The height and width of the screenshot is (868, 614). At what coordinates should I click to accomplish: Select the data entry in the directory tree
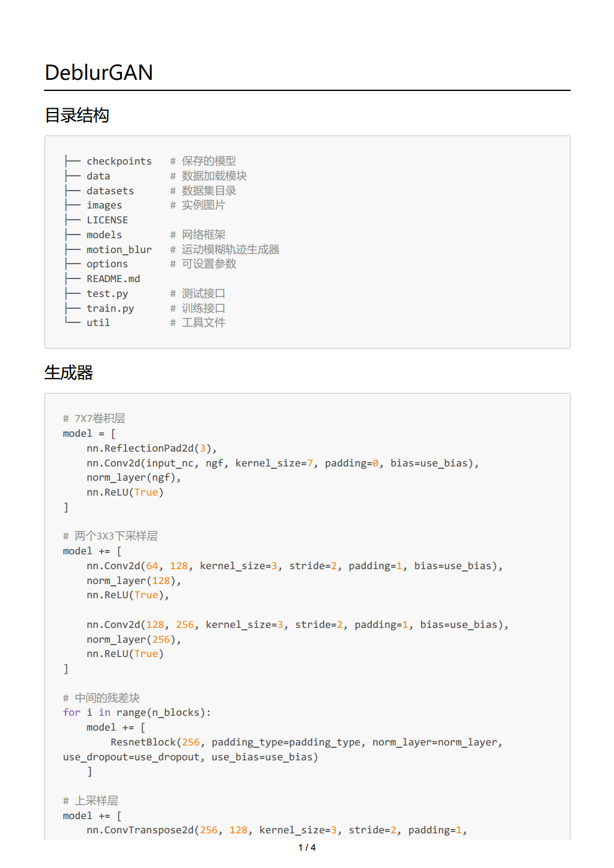[x=97, y=176]
